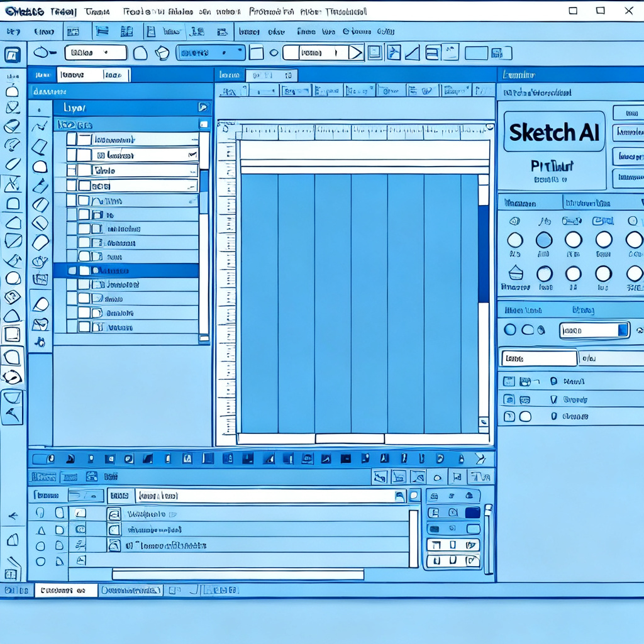Click the triangle icon in the bottom panel rows
This screenshot has height=644, width=644.
coord(41,530)
